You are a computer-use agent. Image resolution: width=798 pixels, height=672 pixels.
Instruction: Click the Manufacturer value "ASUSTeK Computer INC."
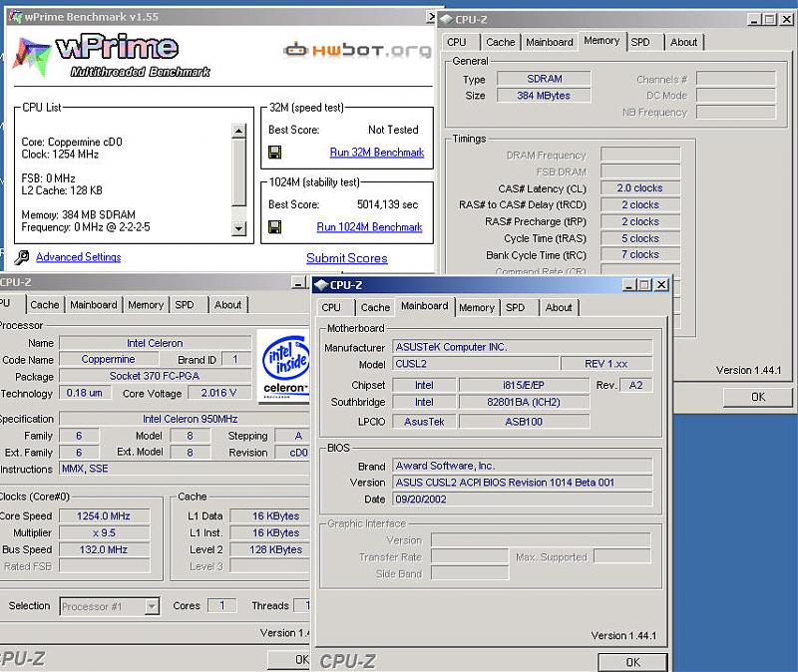(x=523, y=347)
